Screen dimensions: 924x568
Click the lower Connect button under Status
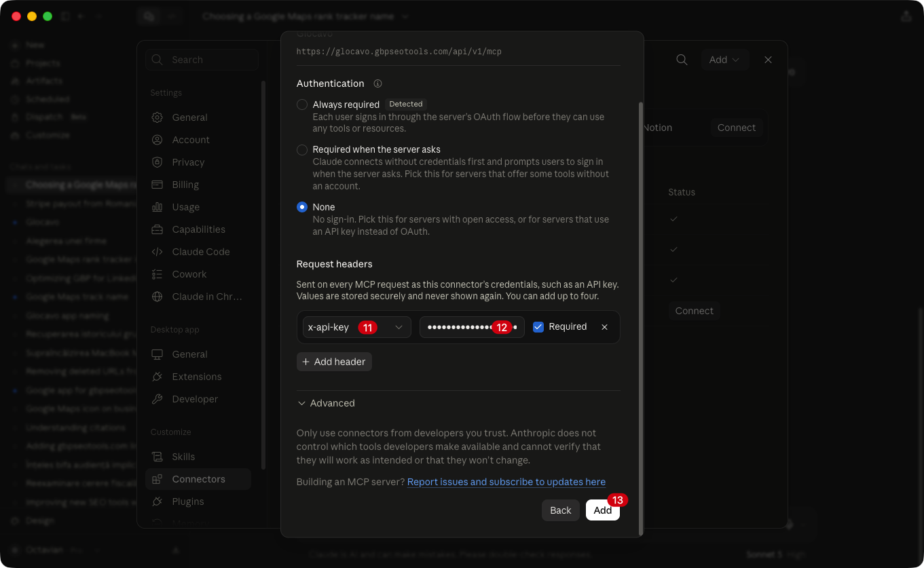point(694,311)
